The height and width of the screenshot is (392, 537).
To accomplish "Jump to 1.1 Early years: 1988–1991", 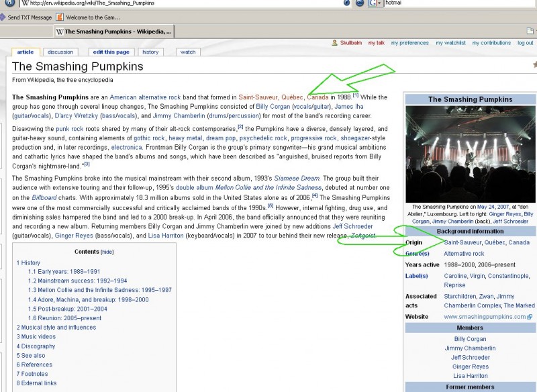I will click(64, 272).
